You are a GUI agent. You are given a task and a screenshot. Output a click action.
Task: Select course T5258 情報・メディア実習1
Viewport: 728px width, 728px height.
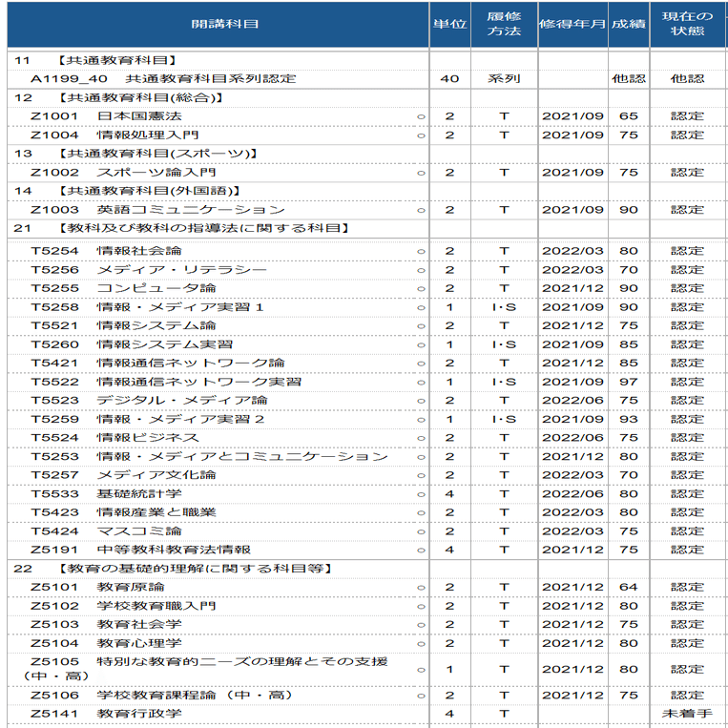(x=147, y=307)
